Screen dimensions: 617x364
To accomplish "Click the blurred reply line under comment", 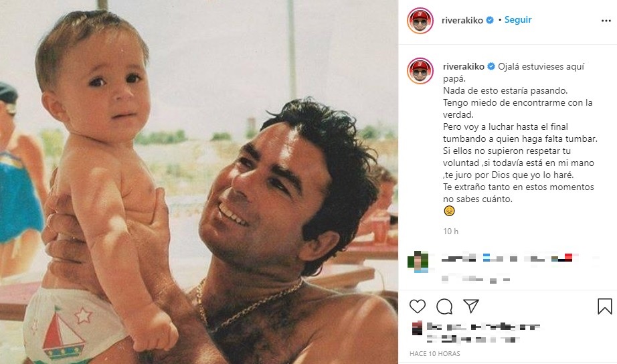I will click(476, 279).
